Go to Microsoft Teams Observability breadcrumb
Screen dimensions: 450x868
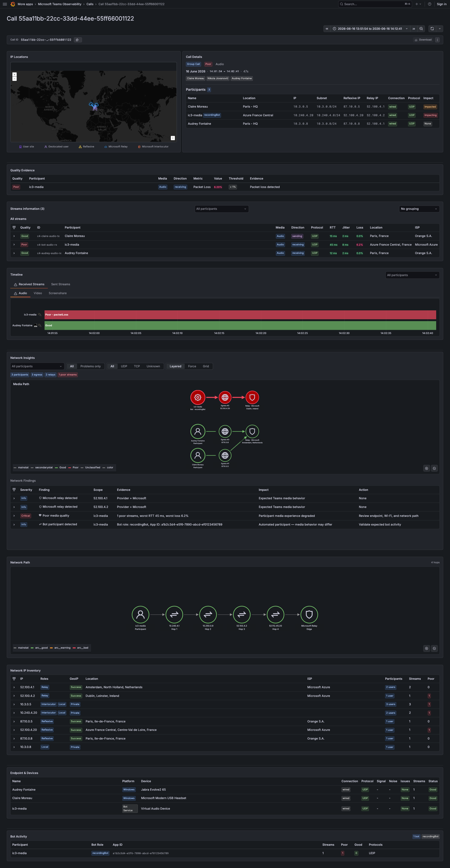click(60, 4)
